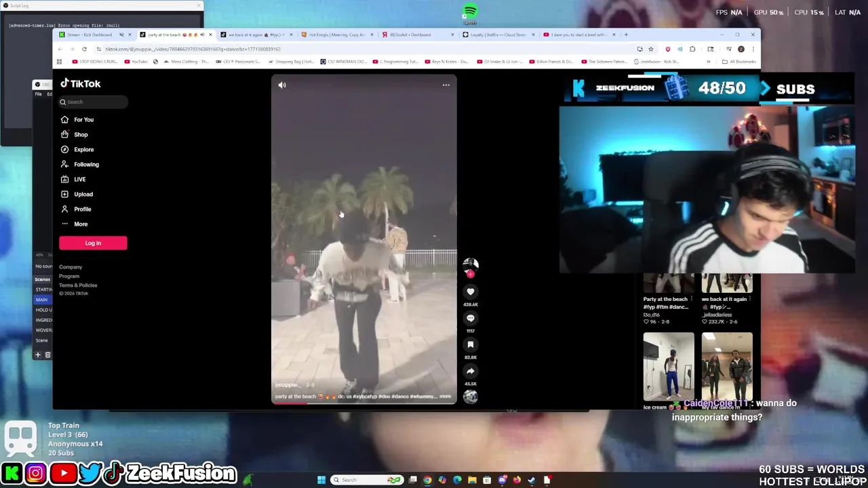Screen dimensions: 868x488
Task: Add a scene with OBS plus icon
Action: coord(38,354)
